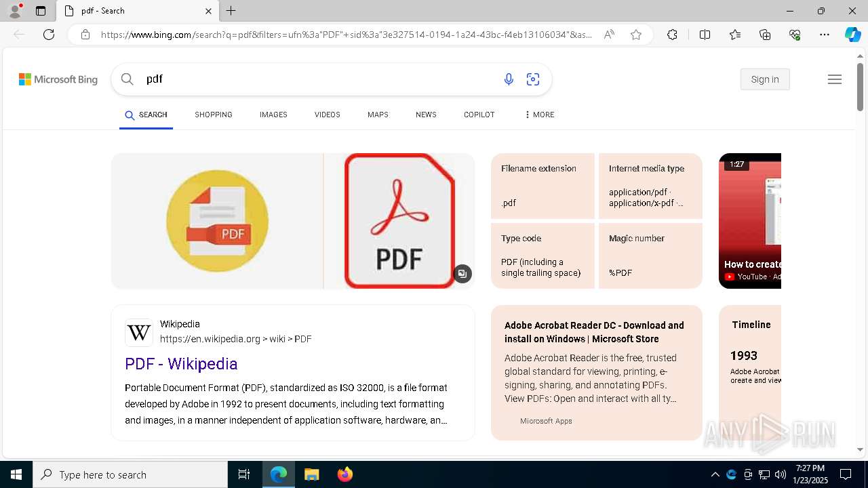The height and width of the screenshot is (488, 868).
Task: Refresh the page
Action: point(49,35)
